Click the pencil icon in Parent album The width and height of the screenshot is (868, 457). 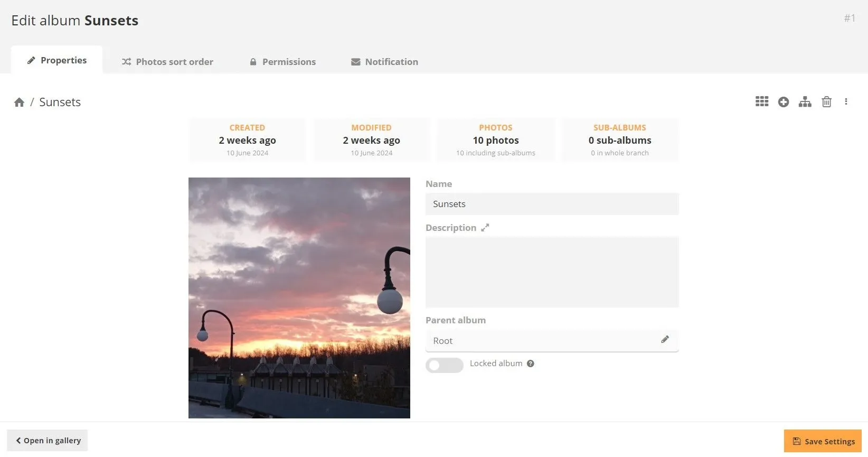pos(665,340)
